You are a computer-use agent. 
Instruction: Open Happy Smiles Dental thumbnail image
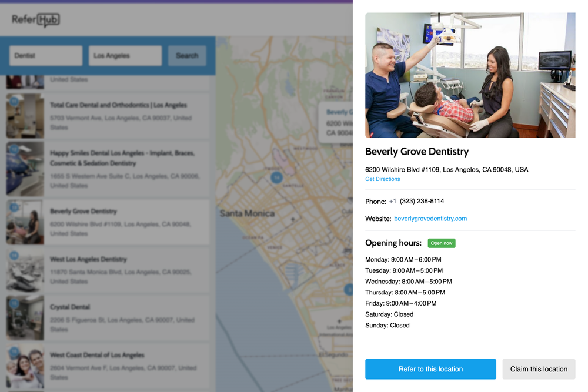coord(25,169)
